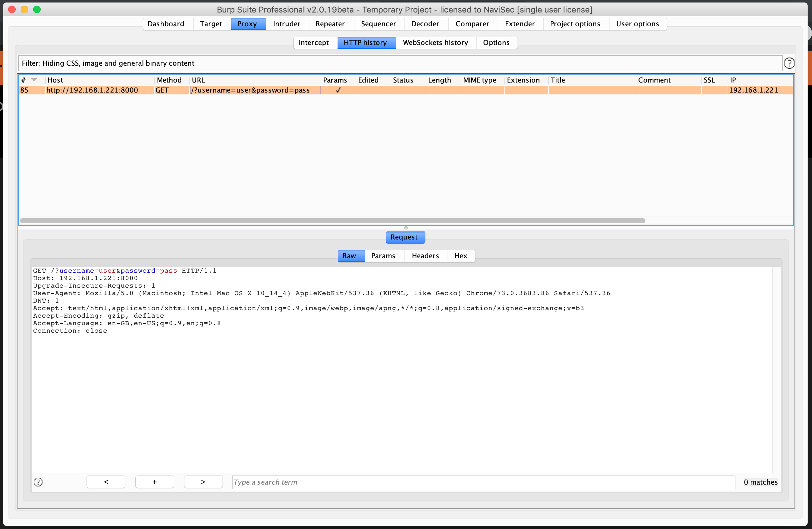812x529 pixels.
Task: Open the proxy Options sub-tab
Action: 496,43
